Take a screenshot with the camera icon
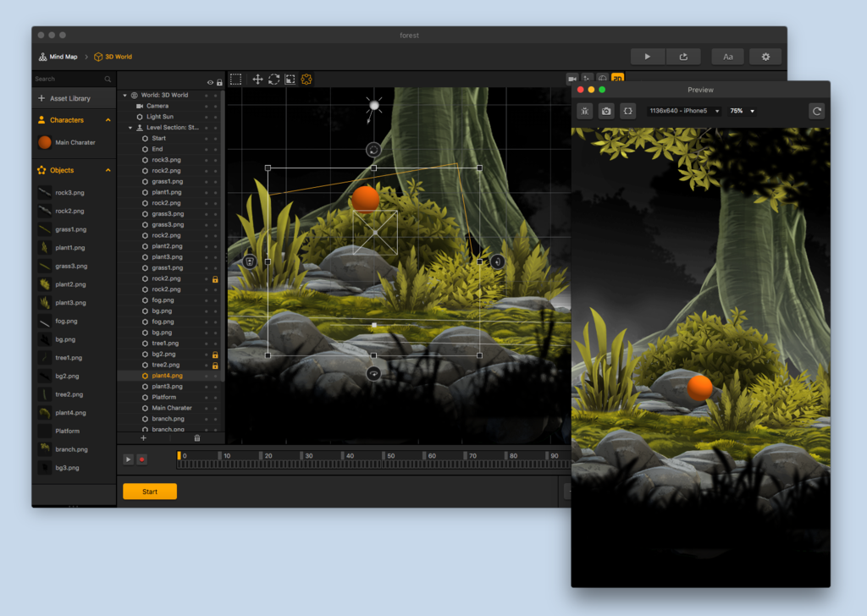The height and width of the screenshot is (616, 867). 606,111
